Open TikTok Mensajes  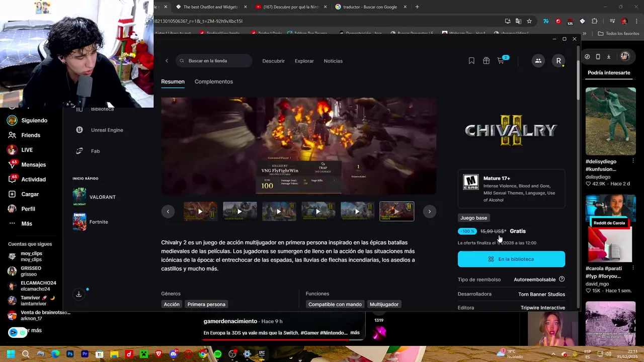pos(27,164)
